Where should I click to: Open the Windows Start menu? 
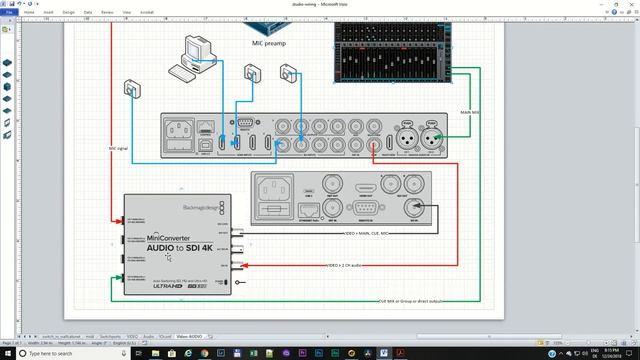point(7,353)
